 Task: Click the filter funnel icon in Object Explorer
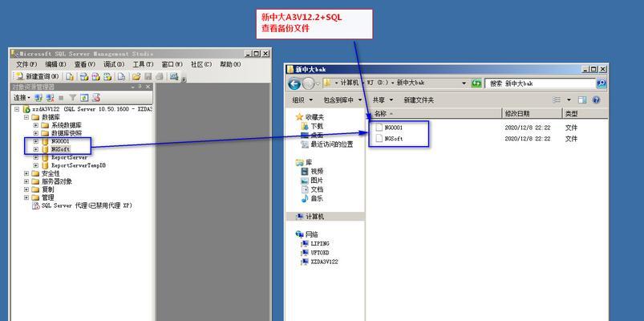pos(72,98)
